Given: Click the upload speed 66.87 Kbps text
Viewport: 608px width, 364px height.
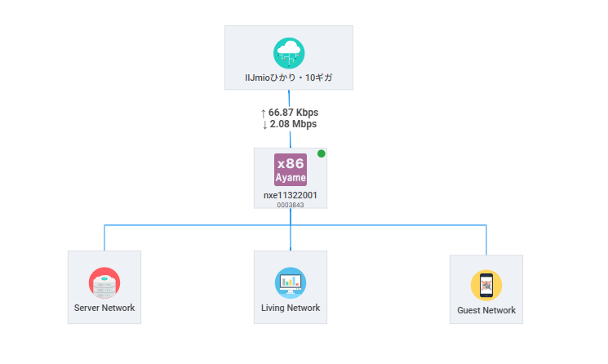Looking at the screenshot, I should tap(290, 112).
